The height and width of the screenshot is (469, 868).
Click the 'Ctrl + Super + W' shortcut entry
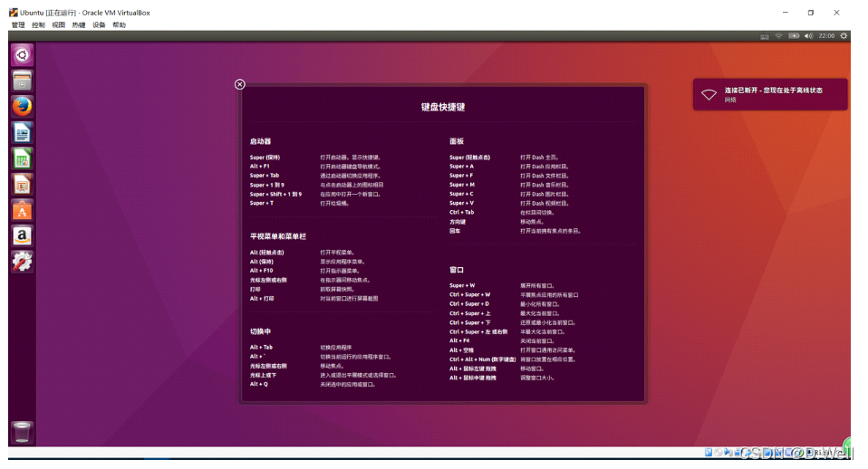pos(470,295)
